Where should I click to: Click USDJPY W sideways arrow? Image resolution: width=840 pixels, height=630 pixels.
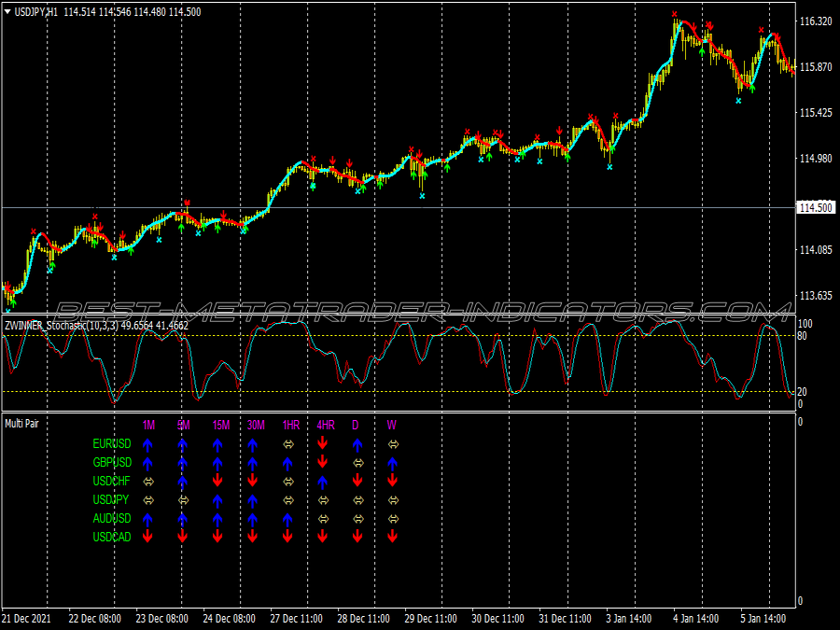[x=393, y=500]
